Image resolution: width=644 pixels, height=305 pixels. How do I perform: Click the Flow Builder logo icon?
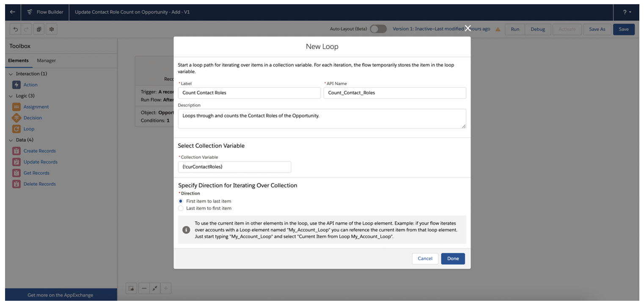click(30, 12)
